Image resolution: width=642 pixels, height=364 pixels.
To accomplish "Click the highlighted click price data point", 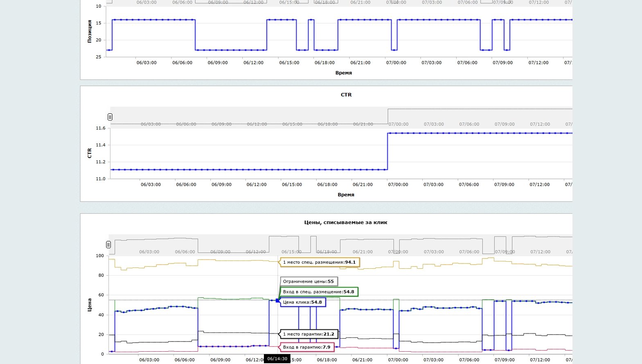I will tap(277, 301).
